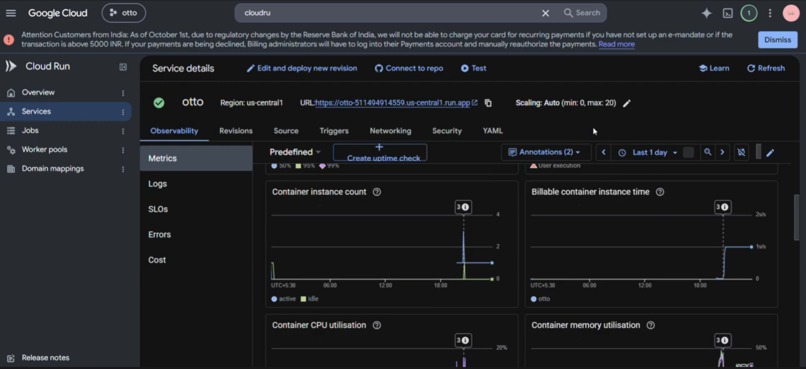Screen dimensions: 806x369
Task: Click the Search button in search bar
Action: tap(582, 13)
